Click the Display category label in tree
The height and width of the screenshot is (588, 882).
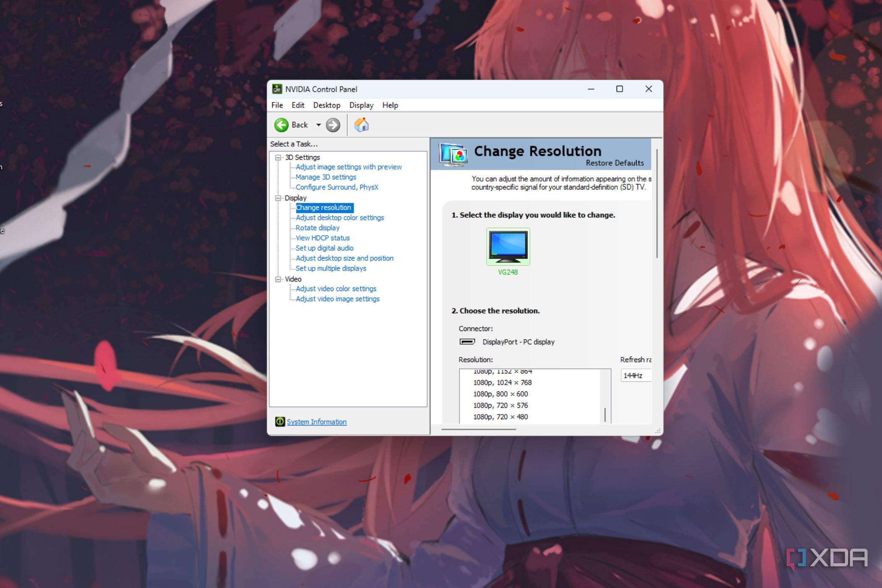(296, 198)
